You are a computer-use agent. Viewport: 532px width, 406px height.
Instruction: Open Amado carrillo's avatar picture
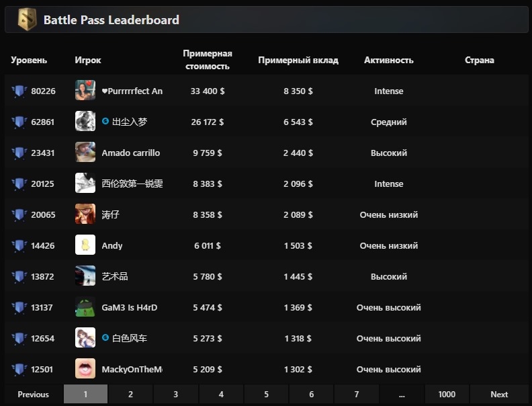(x=85, y=152)
